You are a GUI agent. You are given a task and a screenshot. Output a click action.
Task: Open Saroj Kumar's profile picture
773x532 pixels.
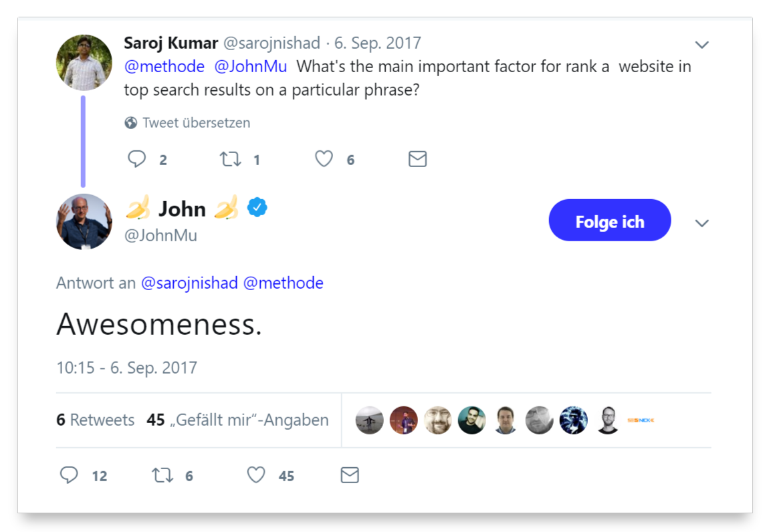click(84, 63)
